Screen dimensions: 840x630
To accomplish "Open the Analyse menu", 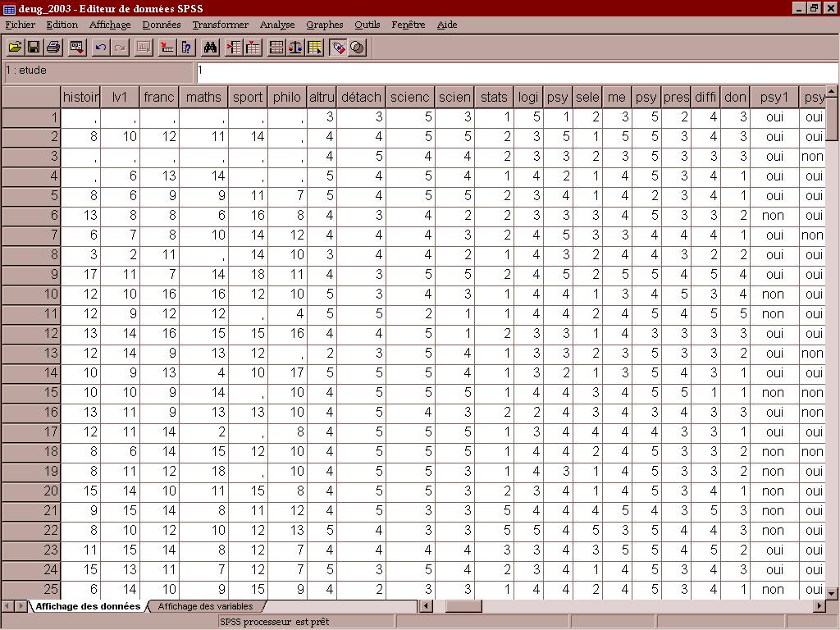I will coord(277,25).
